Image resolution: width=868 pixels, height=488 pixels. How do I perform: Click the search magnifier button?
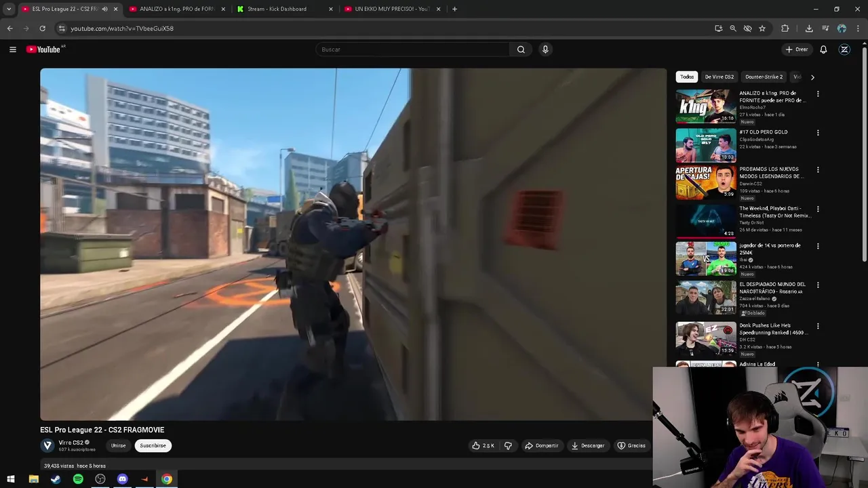click(521, 49)
